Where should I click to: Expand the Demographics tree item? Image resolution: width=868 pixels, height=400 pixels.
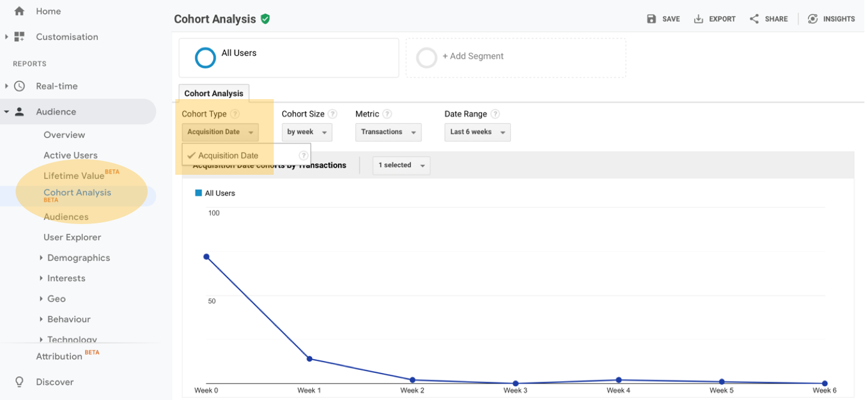41,258
